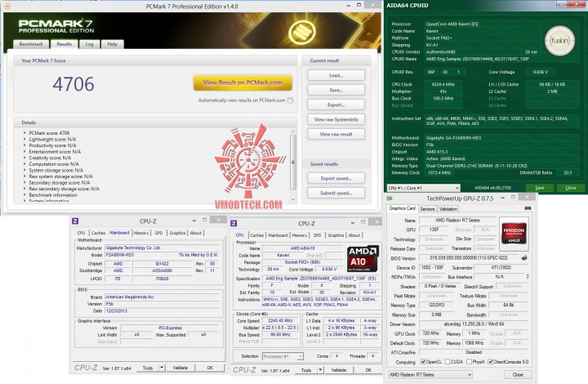This screenshot has height=384, width=588.
Task: Expand the Lightweight score row
Action: point(24,139)
